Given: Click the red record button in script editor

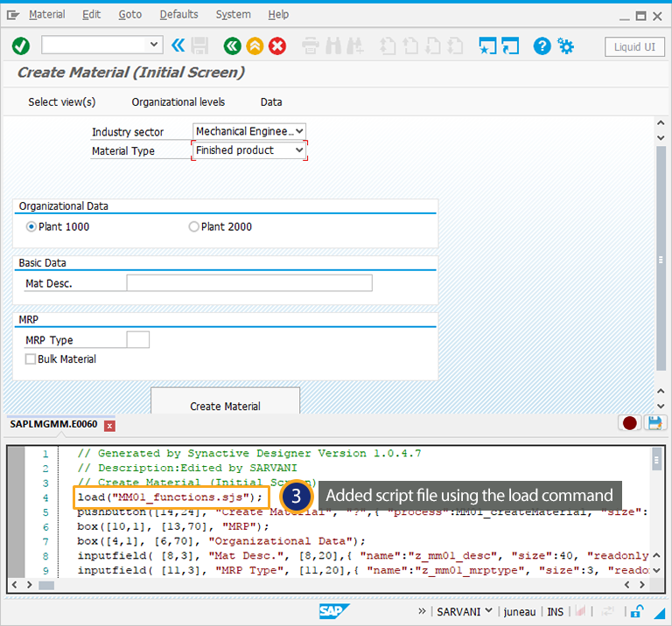Looking at the screenshot, I should (630, 423).
